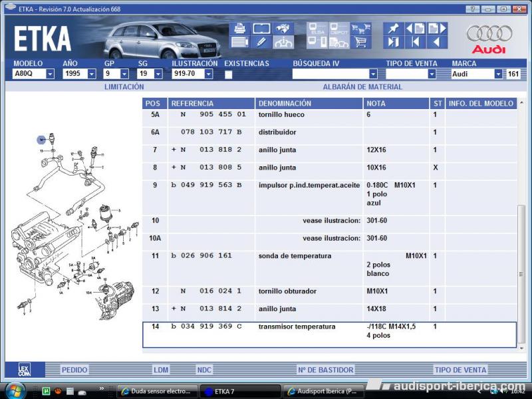
Task: Select row 12 tornillo obturador
Action: click(329, 295)
